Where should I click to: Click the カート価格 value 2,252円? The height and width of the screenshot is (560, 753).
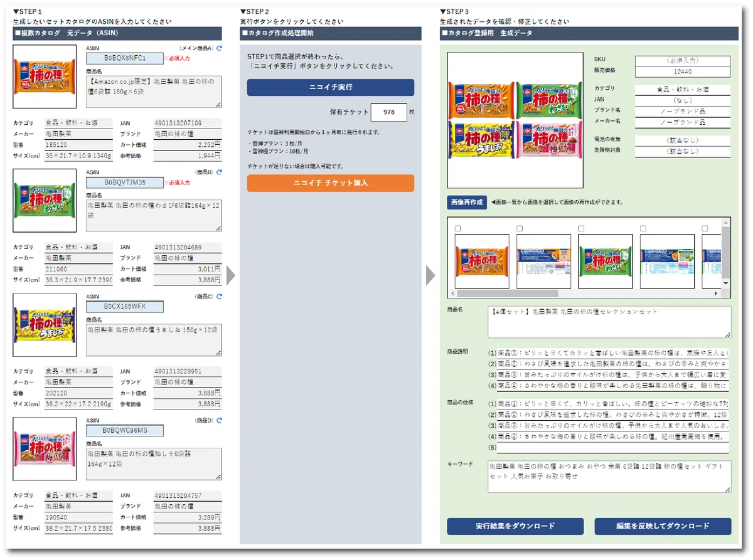click(x=188, y=144)
